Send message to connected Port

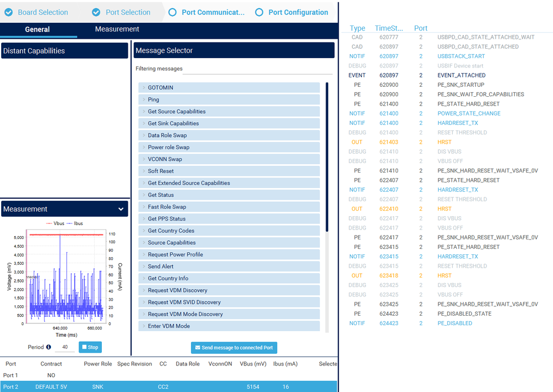coord(234,348)
